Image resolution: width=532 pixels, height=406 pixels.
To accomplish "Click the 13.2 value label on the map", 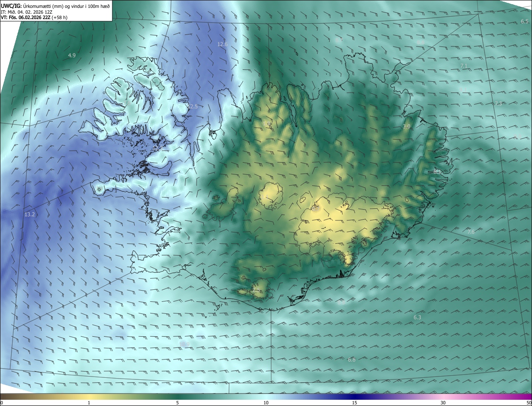I will point(30,214).
